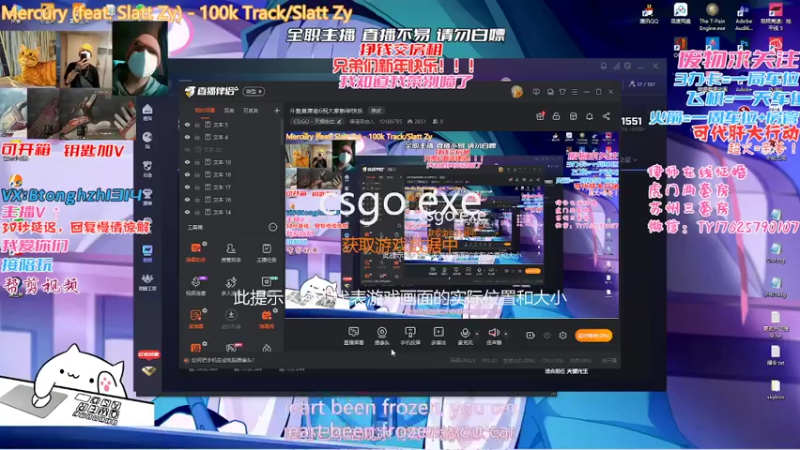The height and width of the screenshot is (450, 800).
Task: Open the skin shirt icon in title bar
Action: tap(562, 92)
